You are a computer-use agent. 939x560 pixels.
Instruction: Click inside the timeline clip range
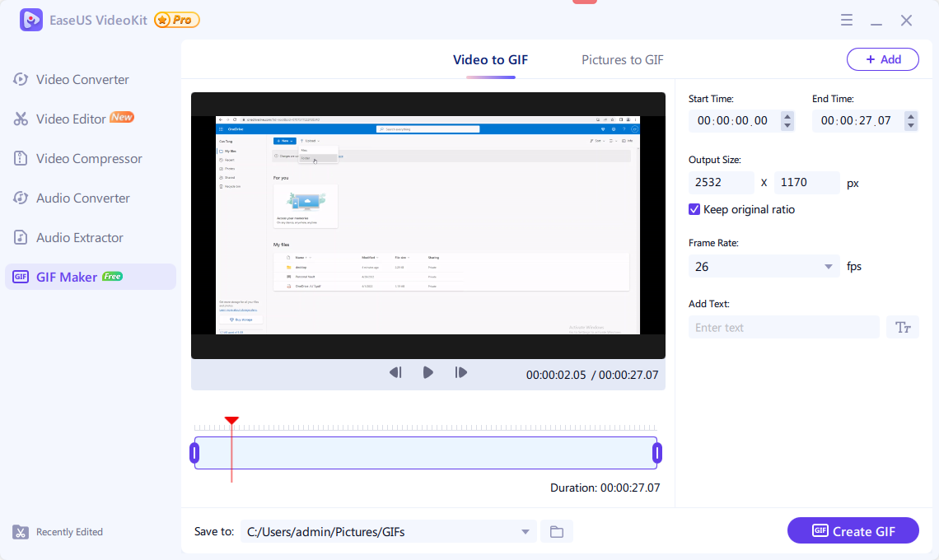426,453
